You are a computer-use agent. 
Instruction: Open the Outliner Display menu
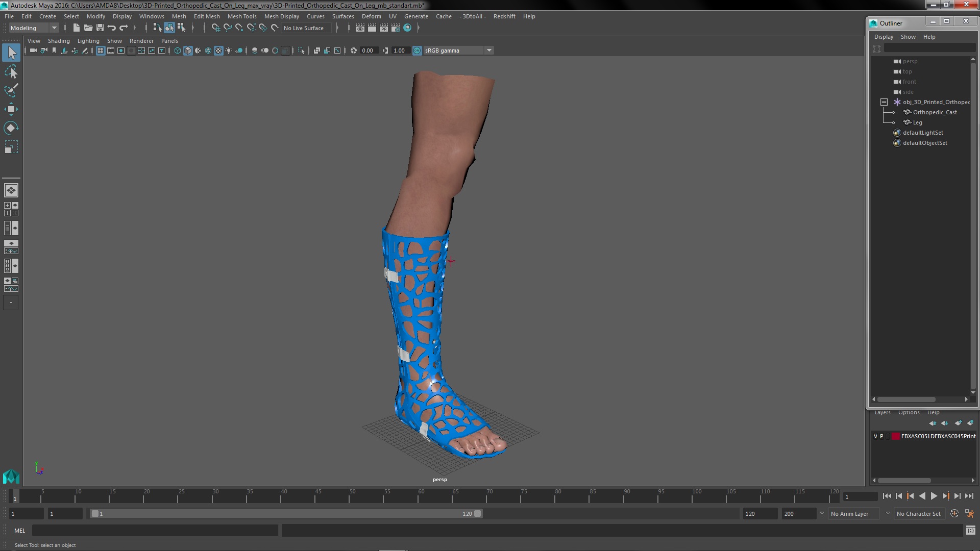click(x=883, y=37)
